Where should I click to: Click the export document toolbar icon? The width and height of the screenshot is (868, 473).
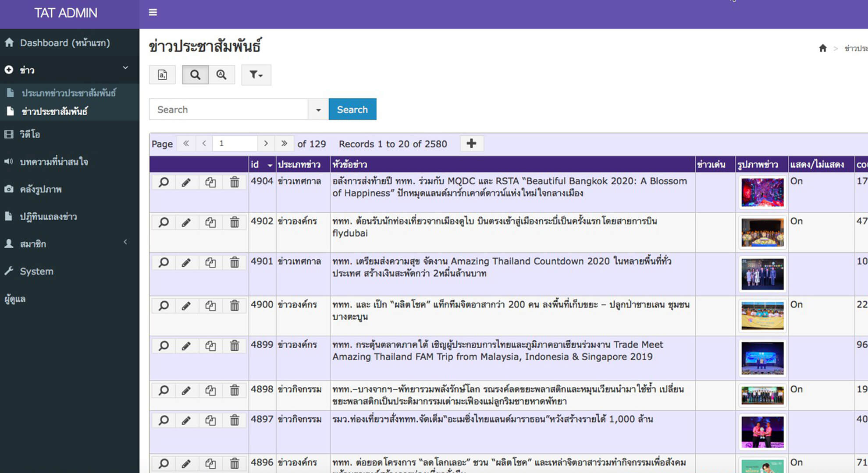click(x=162, y=75)
